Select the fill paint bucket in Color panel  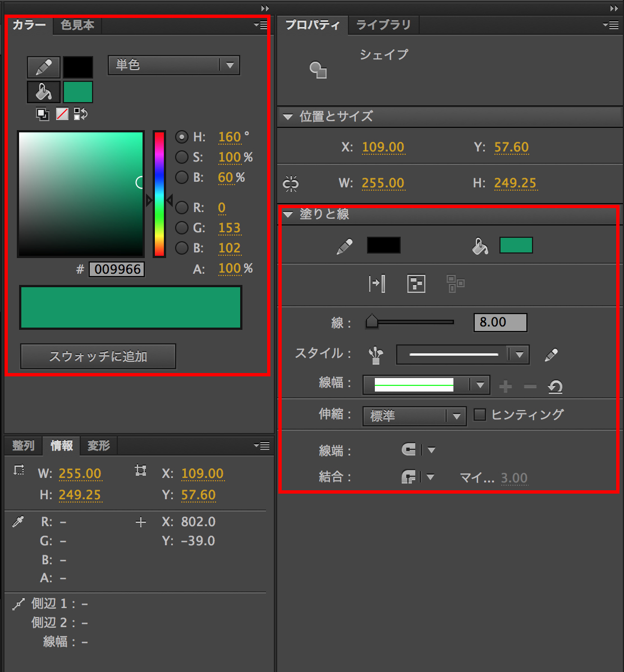(x=44, y=92)
